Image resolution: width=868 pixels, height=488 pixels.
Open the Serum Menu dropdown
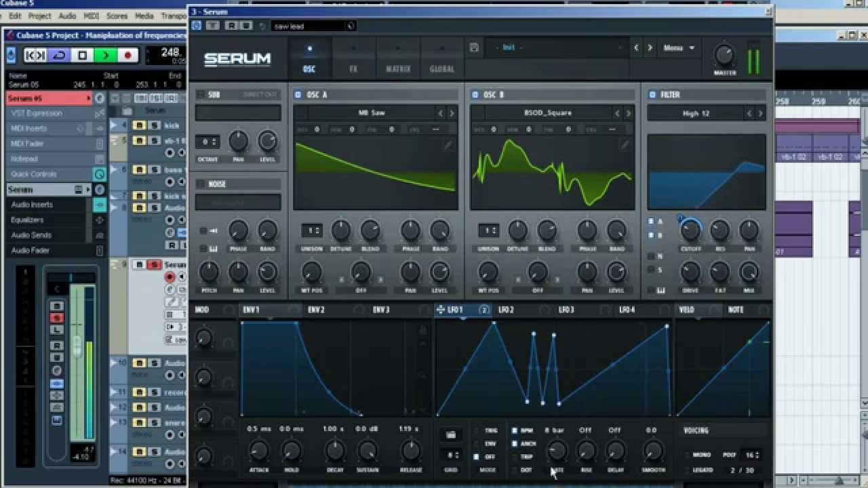pos(679,48)
